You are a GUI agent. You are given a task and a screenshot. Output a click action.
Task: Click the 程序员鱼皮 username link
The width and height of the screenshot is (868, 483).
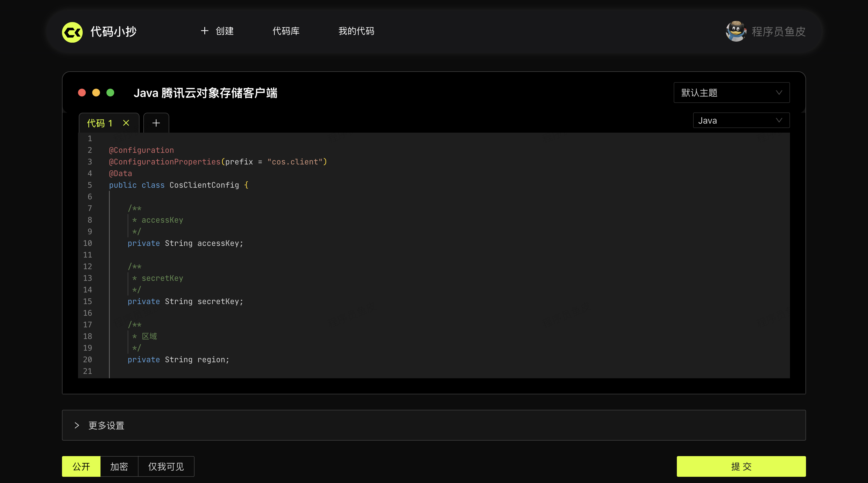(778, 32)
